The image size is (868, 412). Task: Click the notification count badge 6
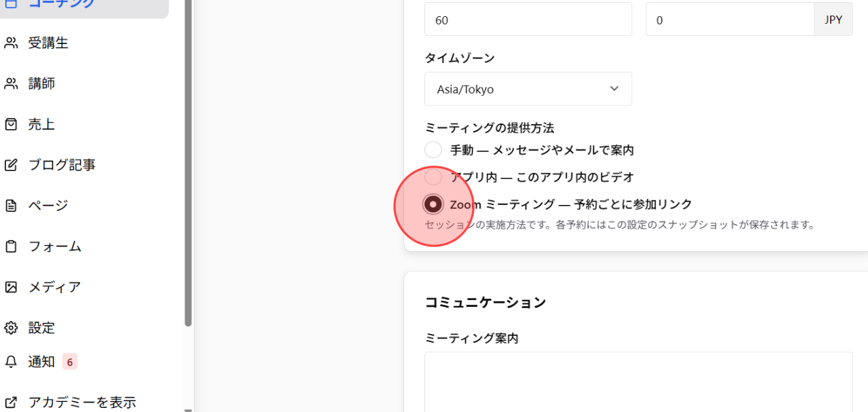coord(70,362)
